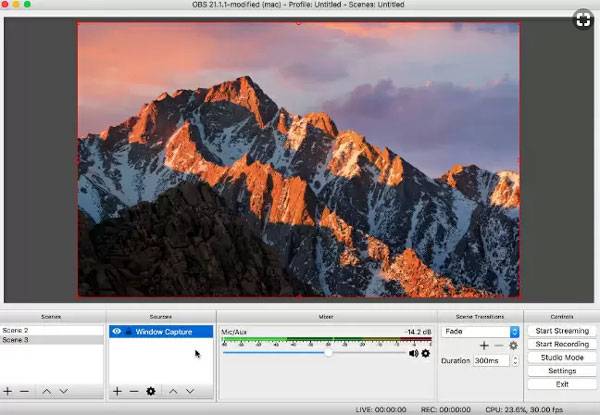Remove selected scene with minus icon
600x415 pixels.
(25, 391)
